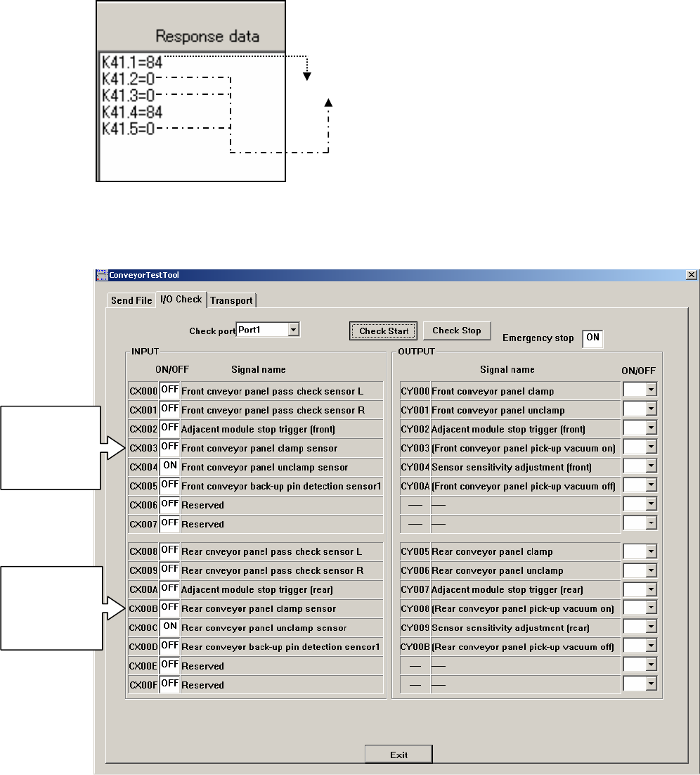The image size is (700, 775).
Task: Expand CY002 Adjacent module stop trigger dropdown
Action: (x=651, y=428)
